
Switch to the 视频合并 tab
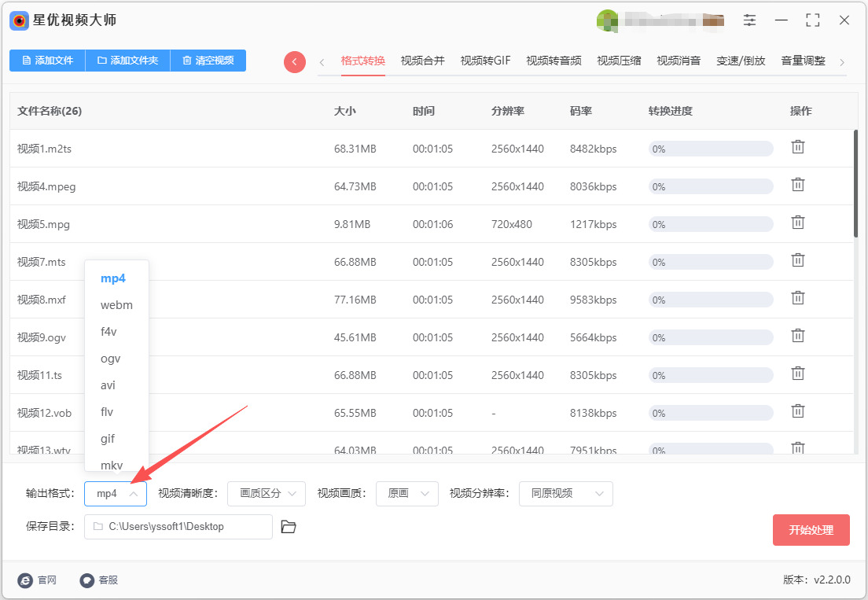point(422,61)
